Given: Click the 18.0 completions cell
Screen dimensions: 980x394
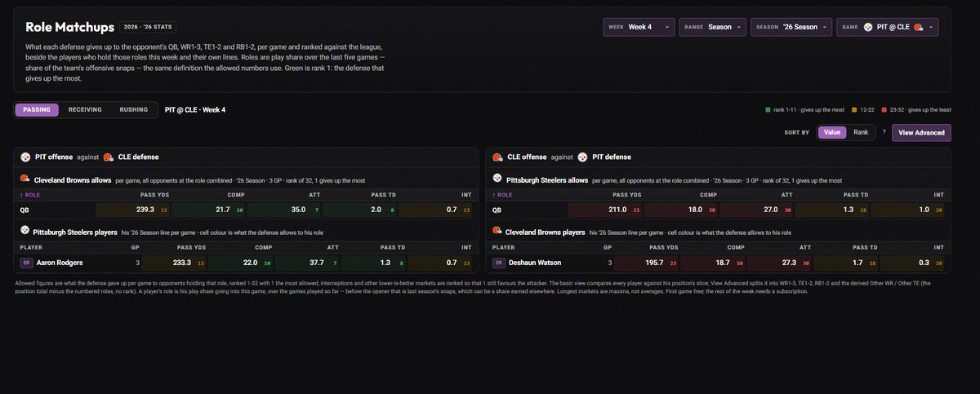Looking at the screenshot, I should pyautogui.click(x=682, y=210).
